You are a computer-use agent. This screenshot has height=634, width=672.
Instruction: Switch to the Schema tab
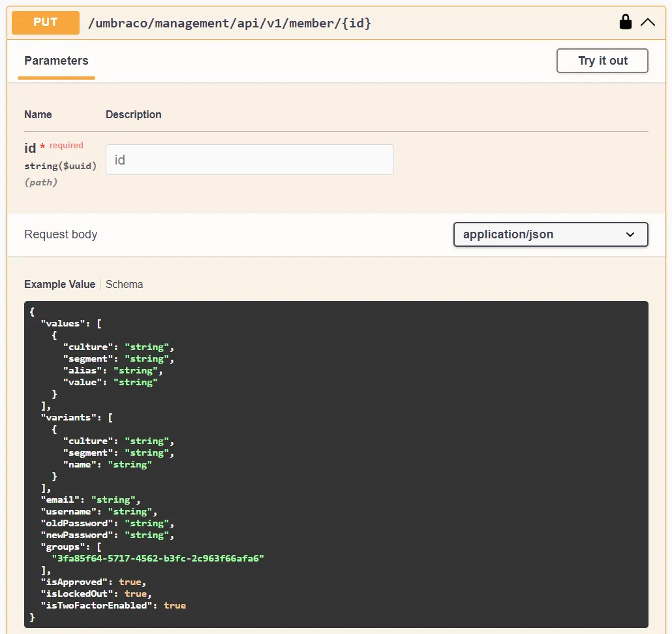pyautogui.click(x=124, y=284)
